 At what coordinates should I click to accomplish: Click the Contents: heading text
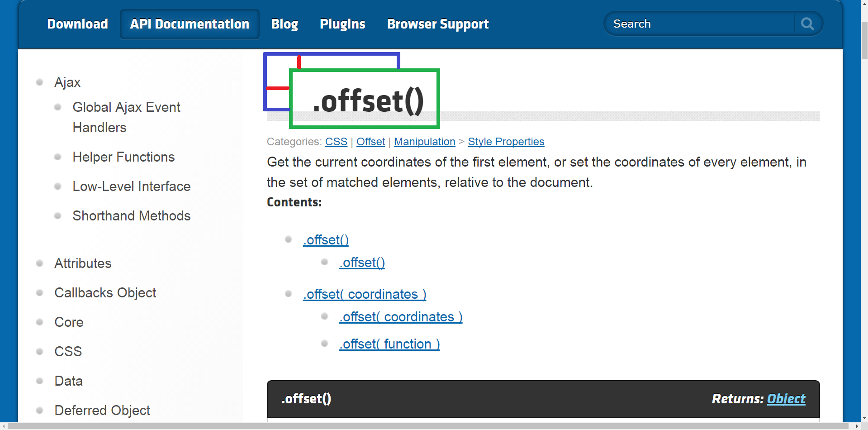(294, 202)
